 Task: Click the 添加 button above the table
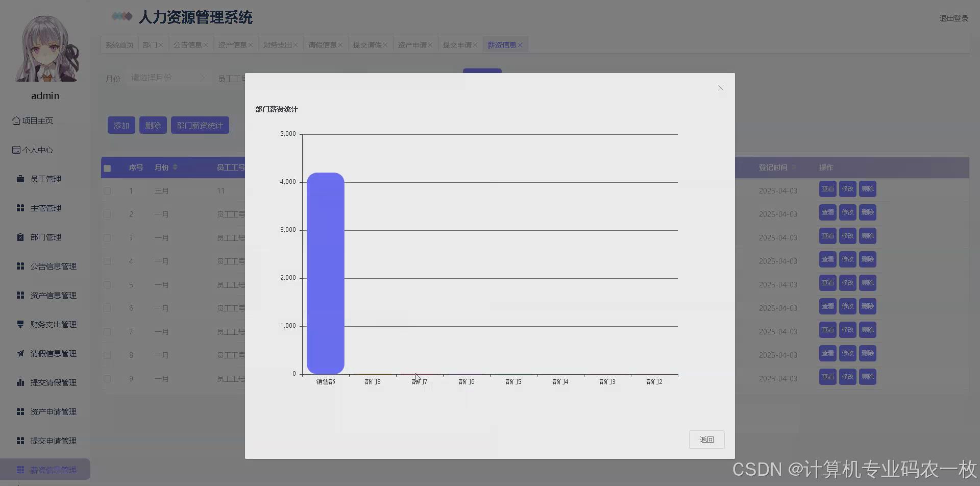121,125
